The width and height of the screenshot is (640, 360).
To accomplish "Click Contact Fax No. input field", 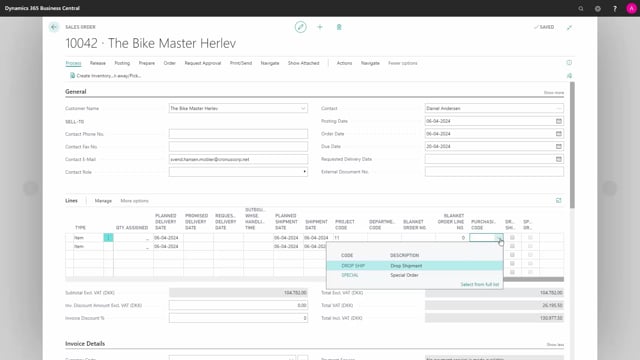I will coord(238,147).
